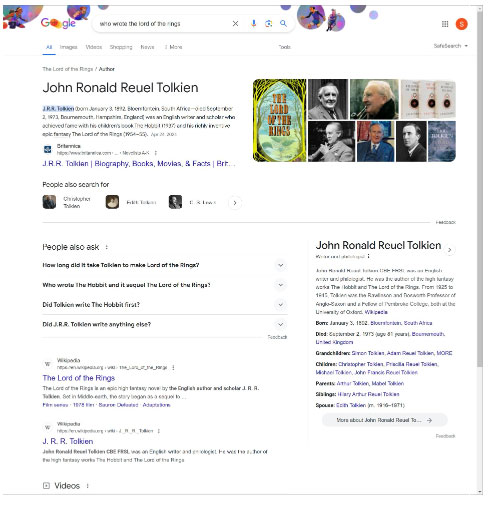Click the magnifying glass search icon
488x506 pixels.
(x=283, y=23)
